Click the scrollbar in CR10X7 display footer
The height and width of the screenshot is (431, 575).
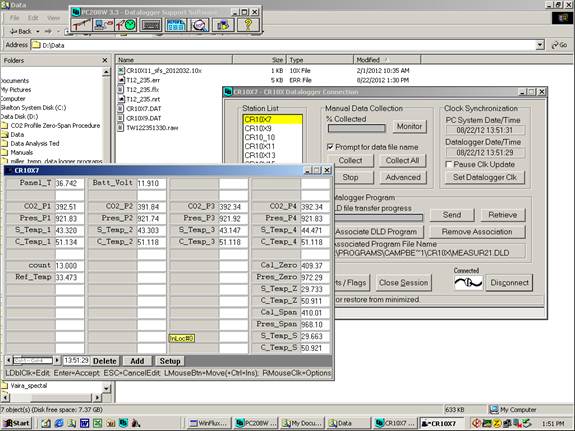point(33,361)
